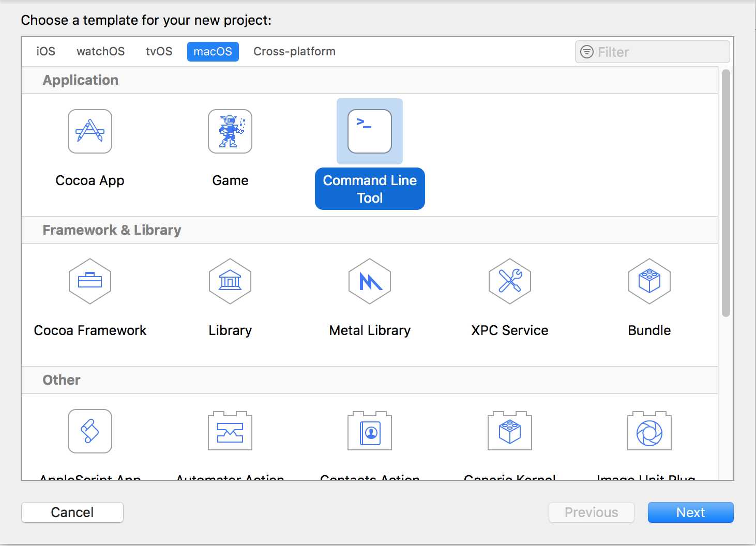
Task: Click the Library template label
Action: click(230, 330)
